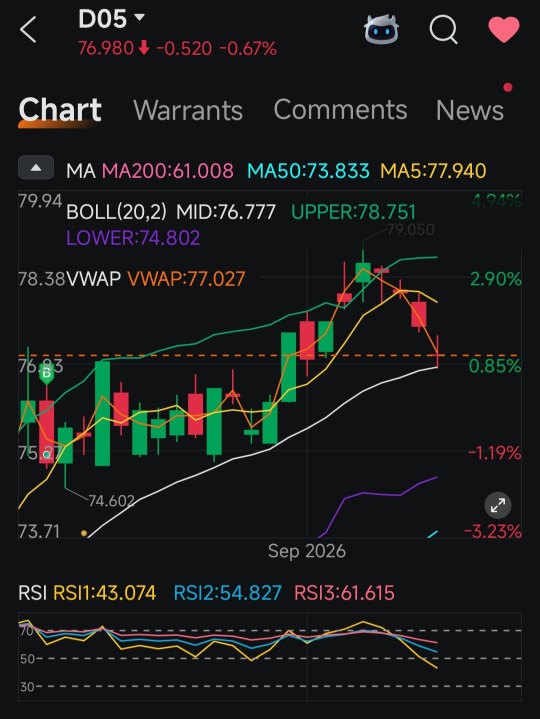The height and width of the screenshot is (719, 540).
Task: Tap the 0.85% axis label
Action: click(495, 366)
